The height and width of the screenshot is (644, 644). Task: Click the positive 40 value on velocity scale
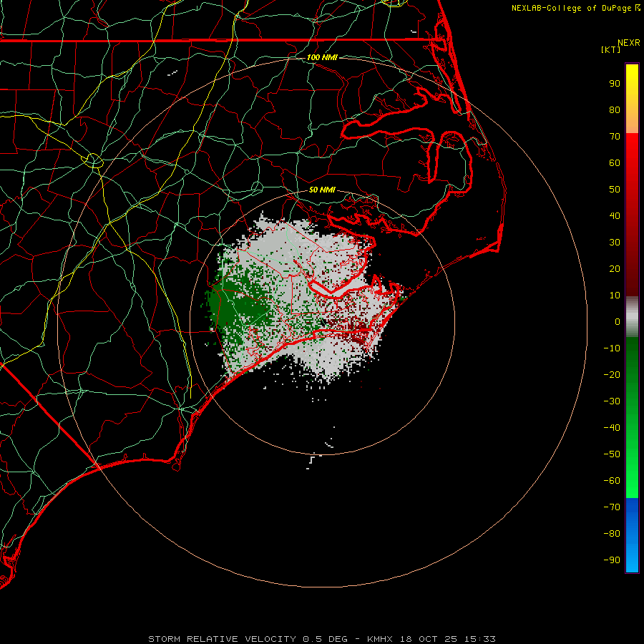[615, 216]
